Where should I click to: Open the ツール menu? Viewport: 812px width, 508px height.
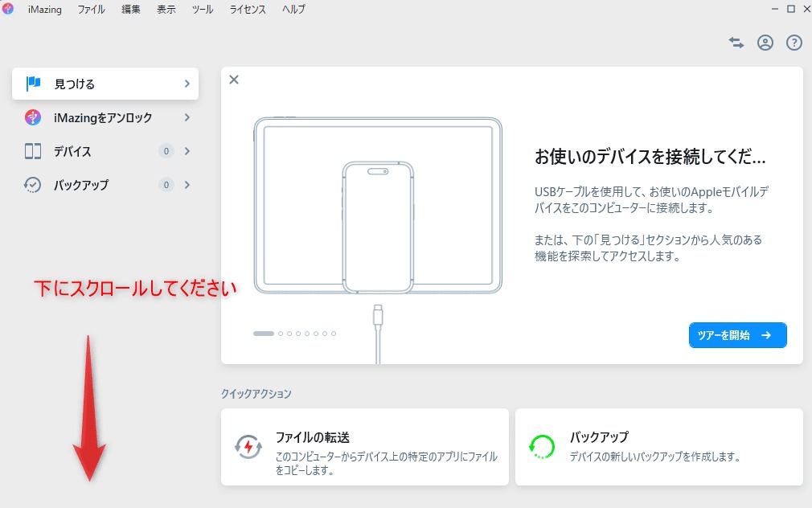[203, 10]
